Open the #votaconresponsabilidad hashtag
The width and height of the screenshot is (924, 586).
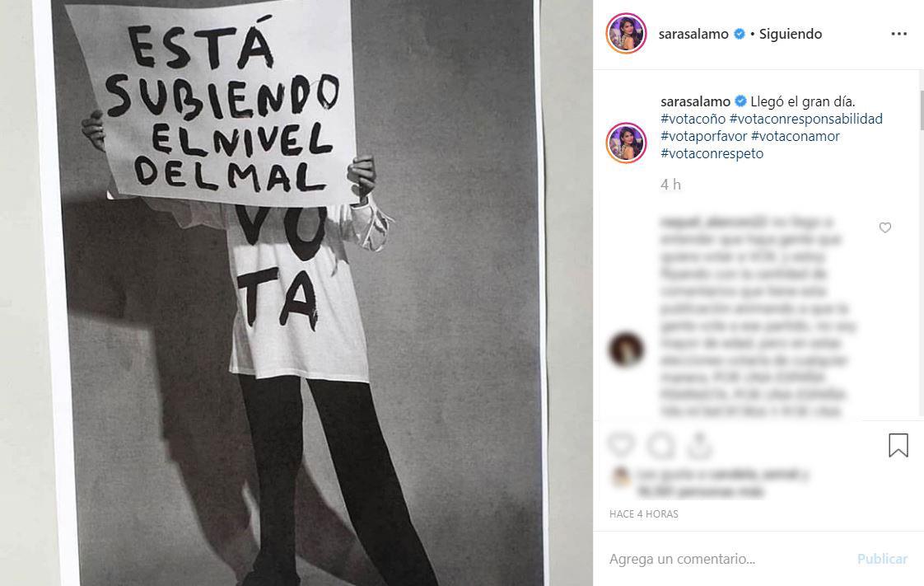click(806, 119)
